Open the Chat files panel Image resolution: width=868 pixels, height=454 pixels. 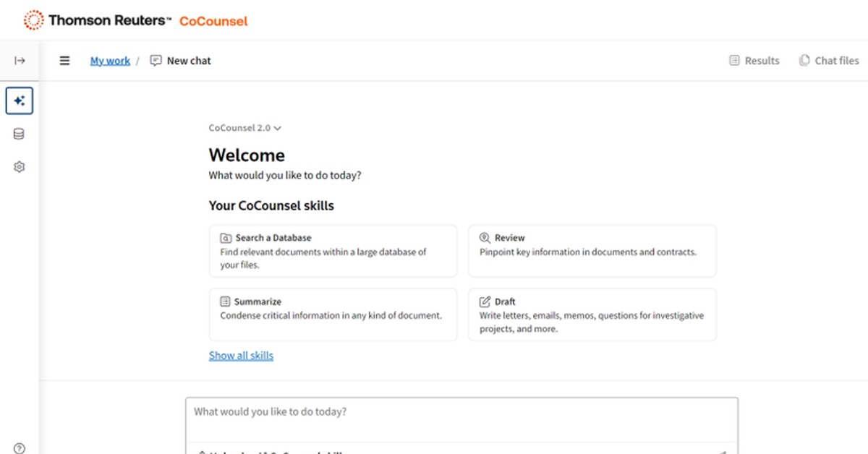pos(829,61)
